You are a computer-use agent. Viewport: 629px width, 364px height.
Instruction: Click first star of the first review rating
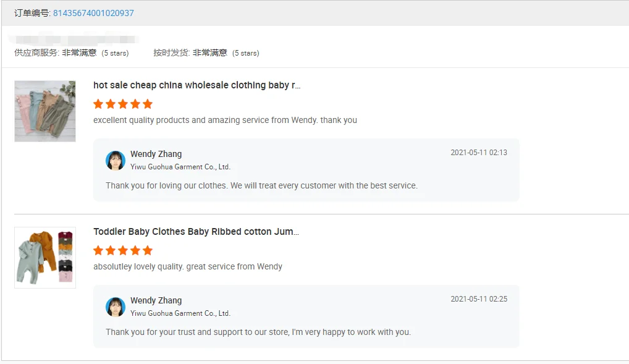[x=98, y=104]
